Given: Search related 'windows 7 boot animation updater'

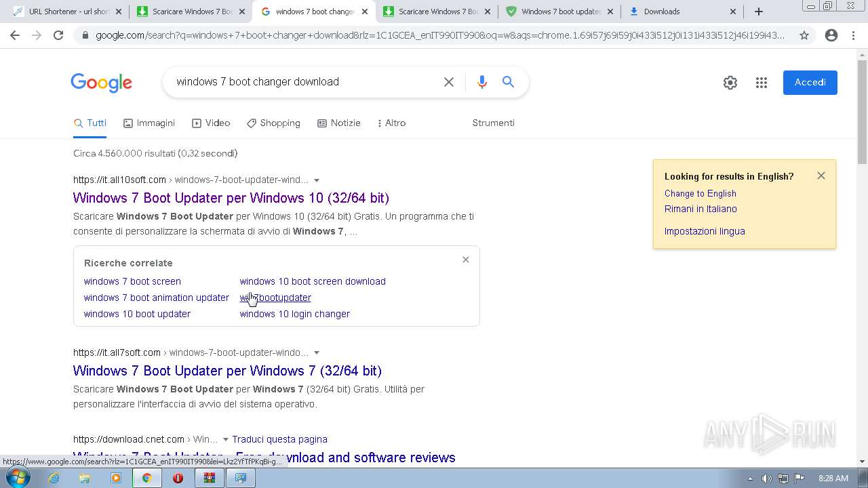Looking at the screenshot, I should (157, 298).
